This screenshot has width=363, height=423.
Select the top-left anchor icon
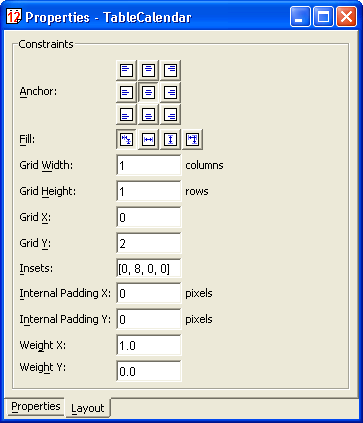click(126, 70)
